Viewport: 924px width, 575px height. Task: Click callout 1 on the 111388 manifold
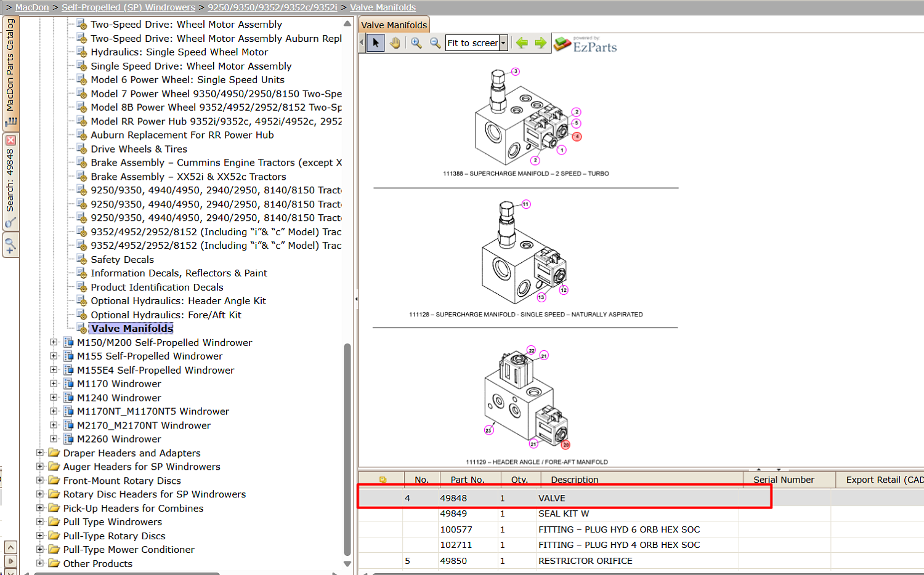coord(561,150)
